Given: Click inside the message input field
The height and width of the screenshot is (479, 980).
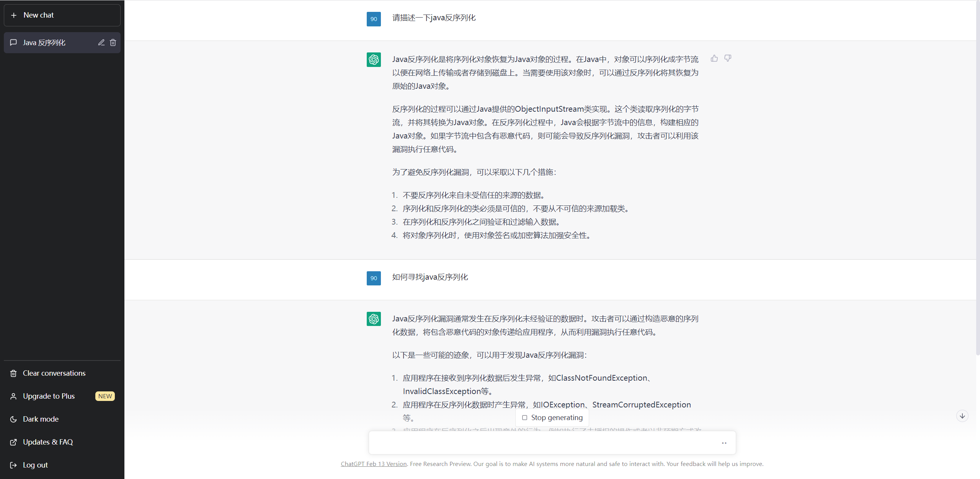Looking at the screenshot, I should coord(536,443).
